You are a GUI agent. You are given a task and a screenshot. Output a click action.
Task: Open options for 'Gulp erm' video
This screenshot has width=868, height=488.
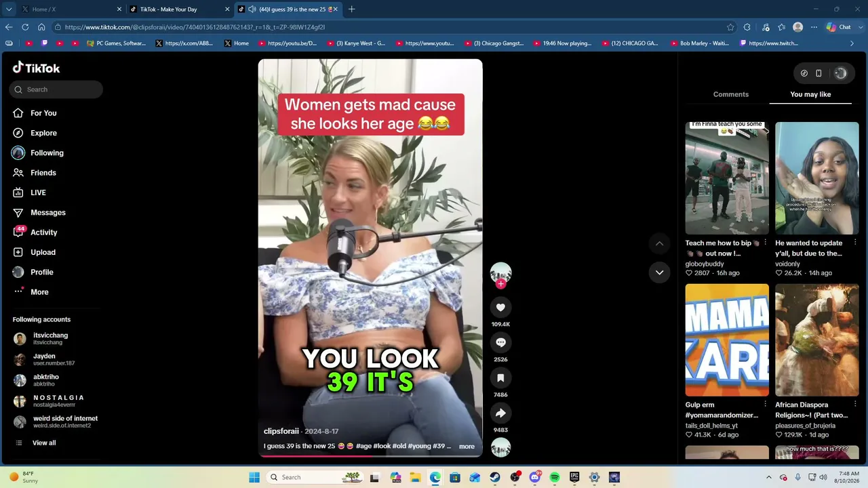(765, 405)
